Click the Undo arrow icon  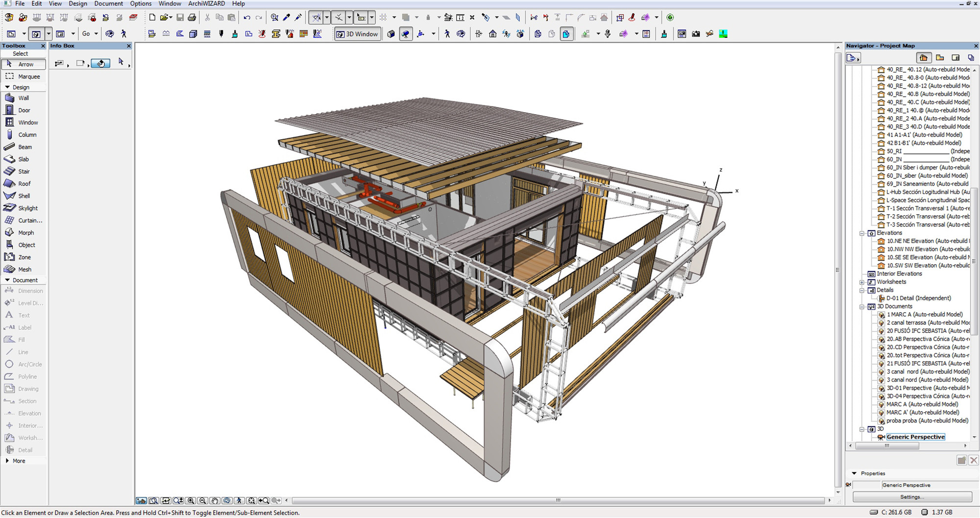point(247,18)
